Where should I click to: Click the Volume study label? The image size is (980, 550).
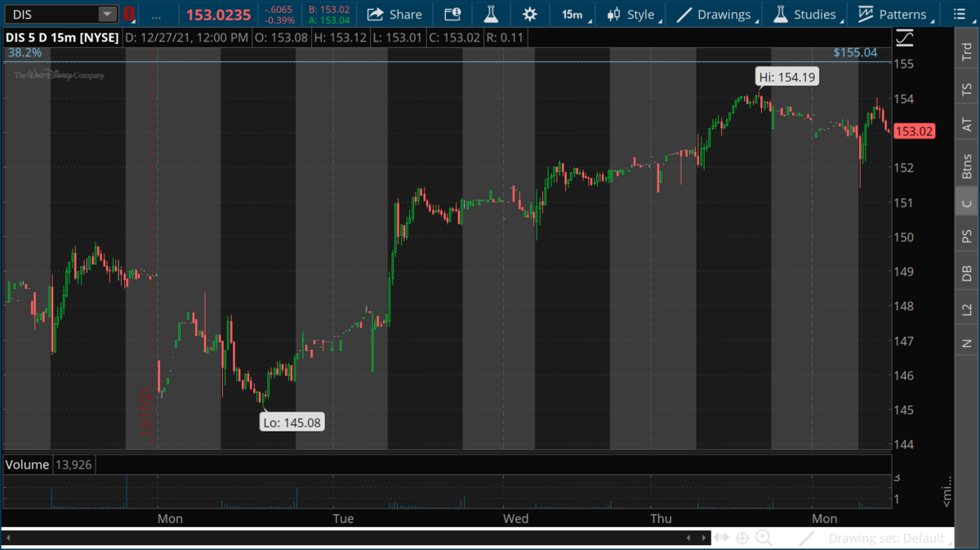[x=27, y=464]
